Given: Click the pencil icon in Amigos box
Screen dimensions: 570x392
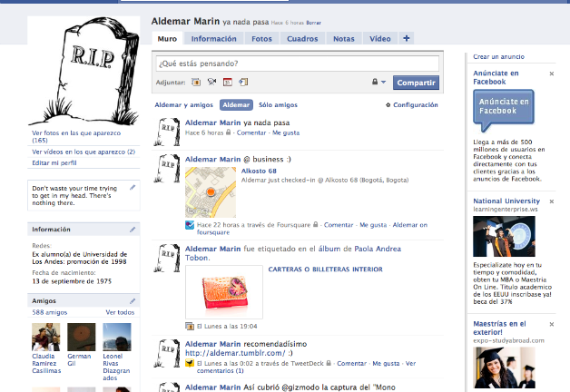Looking at the screenshot, I should [x=133, y=300].
